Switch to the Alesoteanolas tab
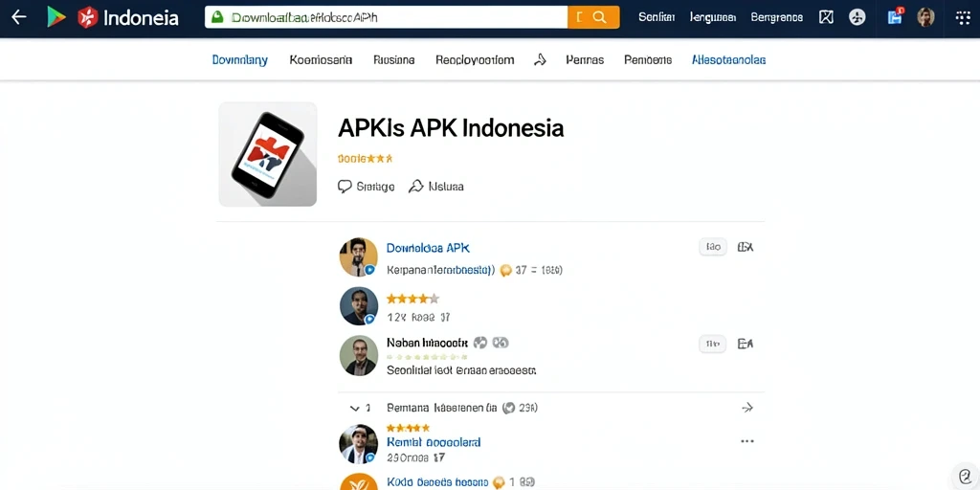980x490 pixels. [728, 60]
